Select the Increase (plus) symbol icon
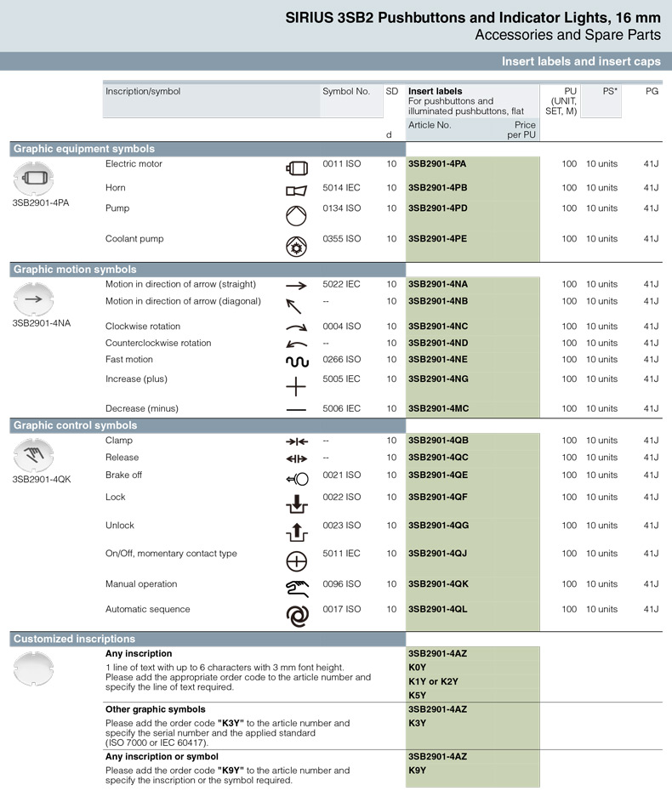 (x=295, y=387)
